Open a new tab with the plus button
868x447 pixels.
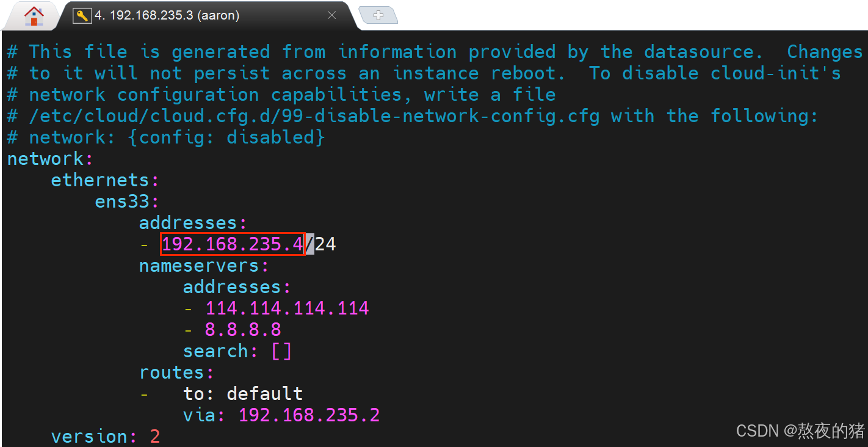point(378,15)
